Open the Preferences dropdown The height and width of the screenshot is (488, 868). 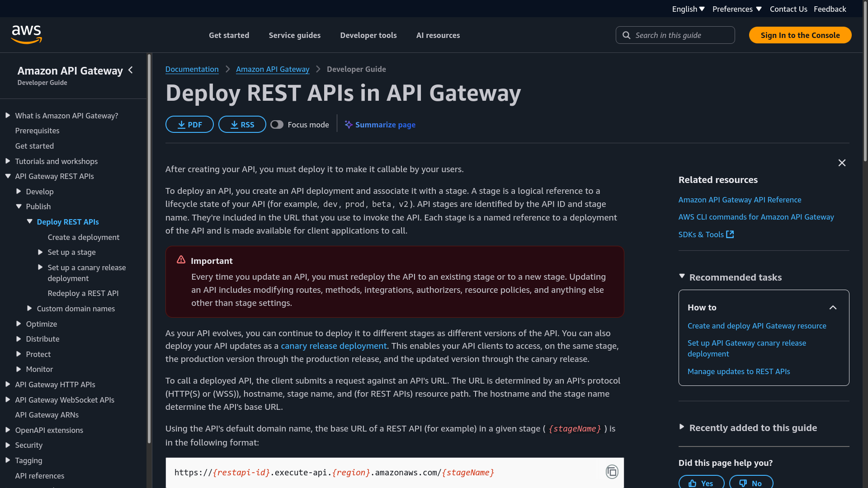737,9
